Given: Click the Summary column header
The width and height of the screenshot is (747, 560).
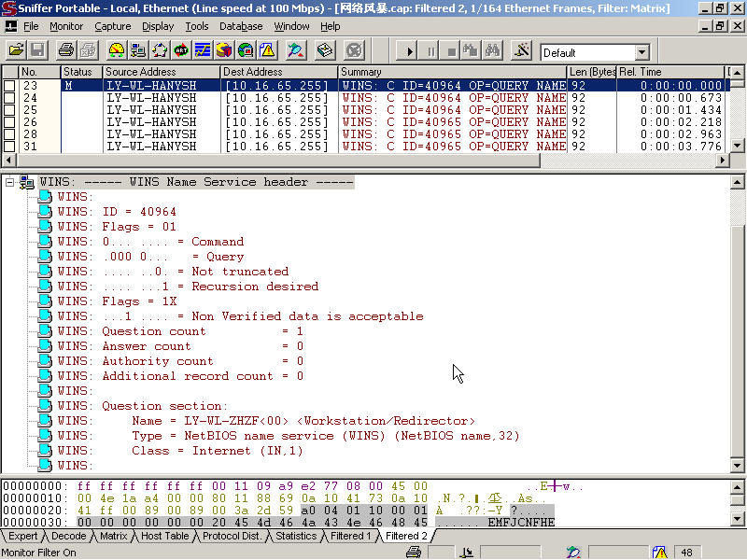Looking at the screenshot, I should [x=452, y=72].
